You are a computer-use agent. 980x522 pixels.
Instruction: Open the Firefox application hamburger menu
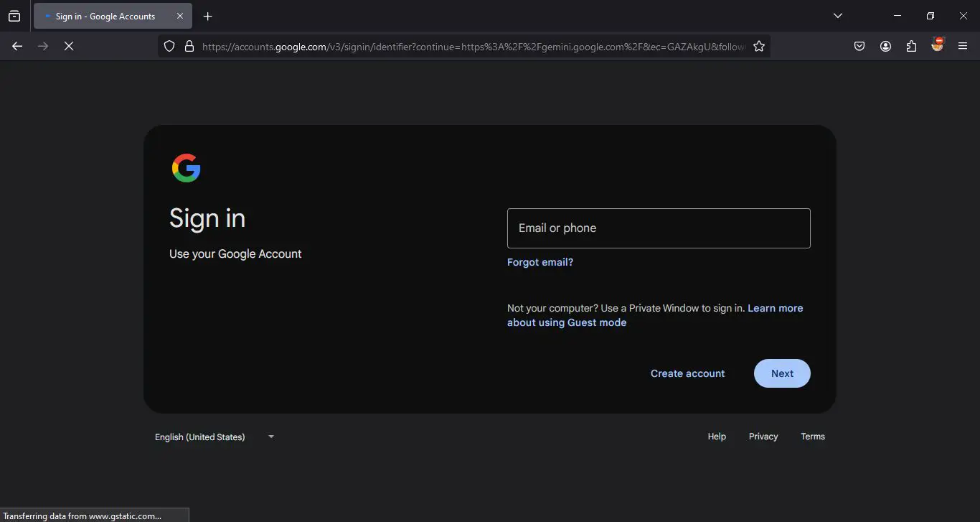963,46
